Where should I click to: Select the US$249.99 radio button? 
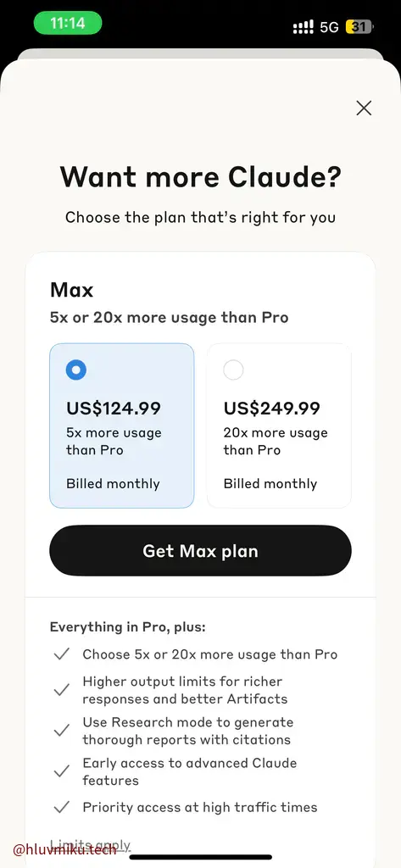pyautogui.click(x=233, y=370)
